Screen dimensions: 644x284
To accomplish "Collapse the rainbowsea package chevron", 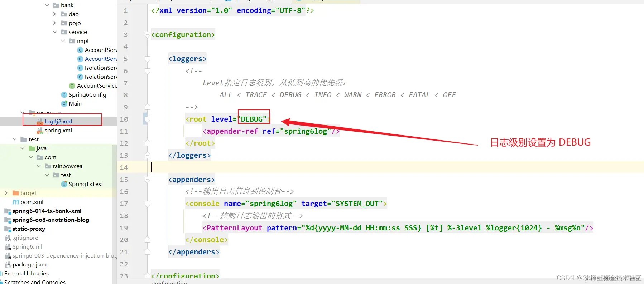I will click(39, 166).
